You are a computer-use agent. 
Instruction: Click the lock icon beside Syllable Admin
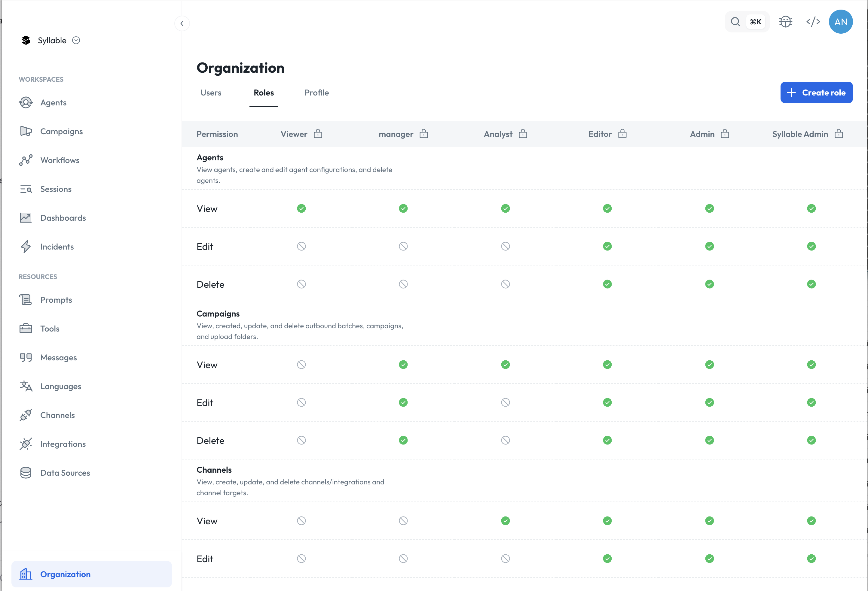[x=839, y=134]
